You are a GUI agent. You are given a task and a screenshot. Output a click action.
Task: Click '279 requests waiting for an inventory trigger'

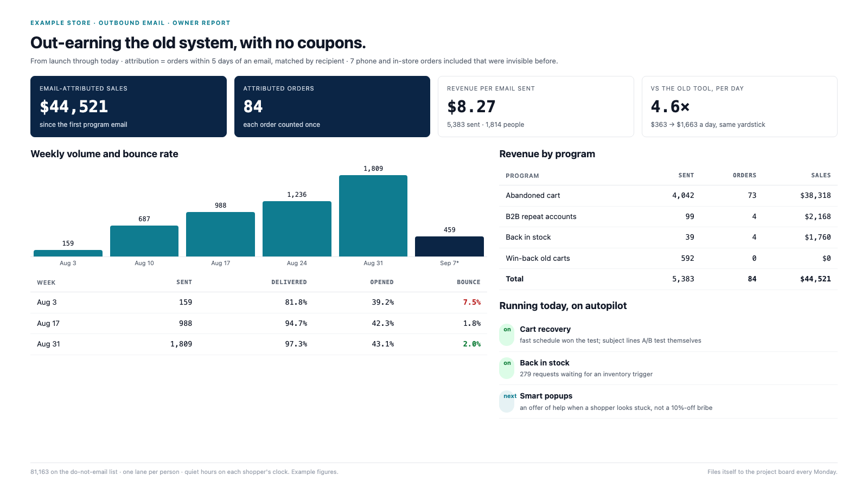[586, 374]
